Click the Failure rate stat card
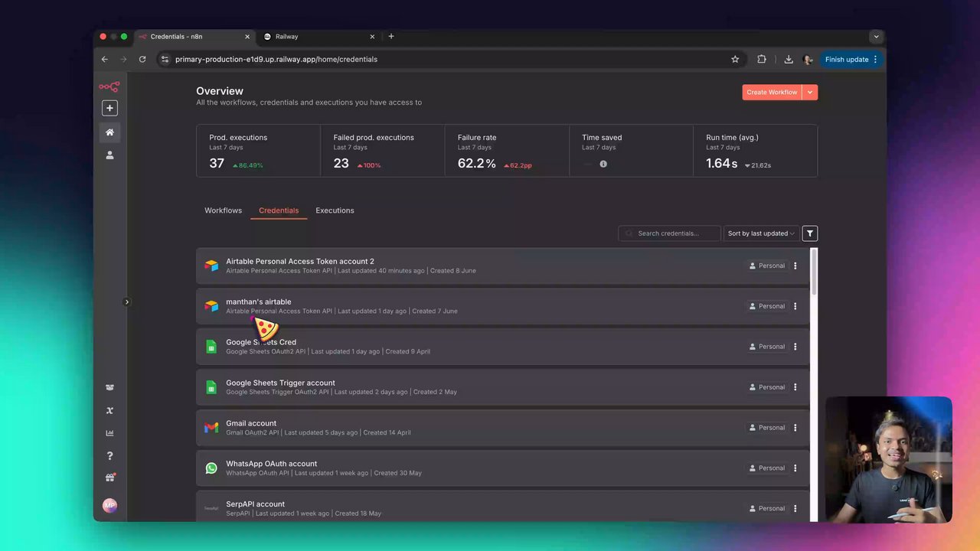The image size is (980, 551). [x=507, y=151]
